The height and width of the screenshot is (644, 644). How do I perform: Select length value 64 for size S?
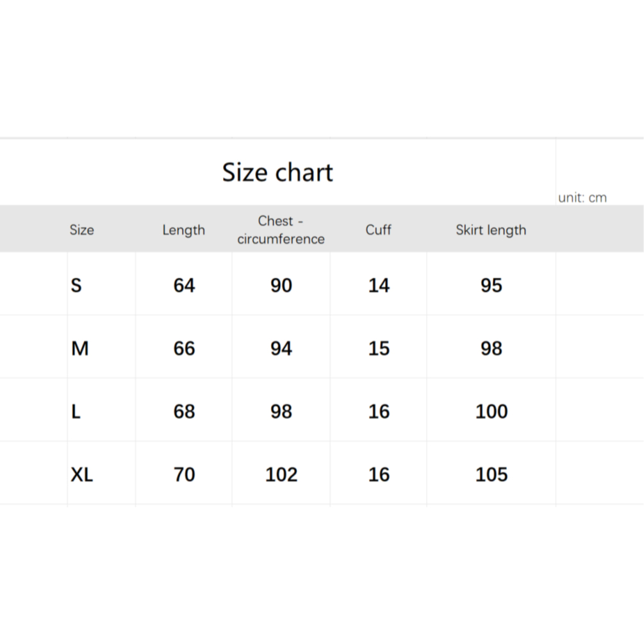(184, 285)
